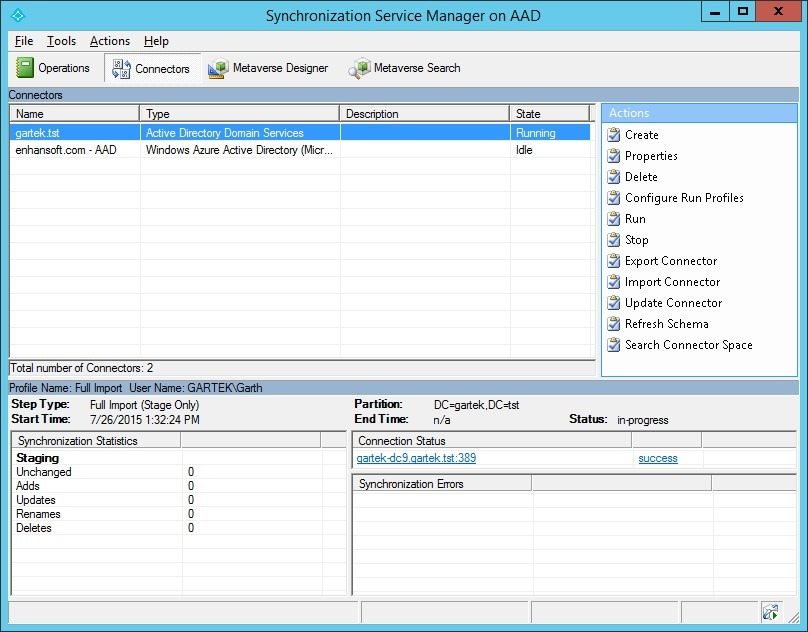Sort connectors by Type column header
Image resolution: width=808 pixels, height=632 pixels.
click(240, 113)
